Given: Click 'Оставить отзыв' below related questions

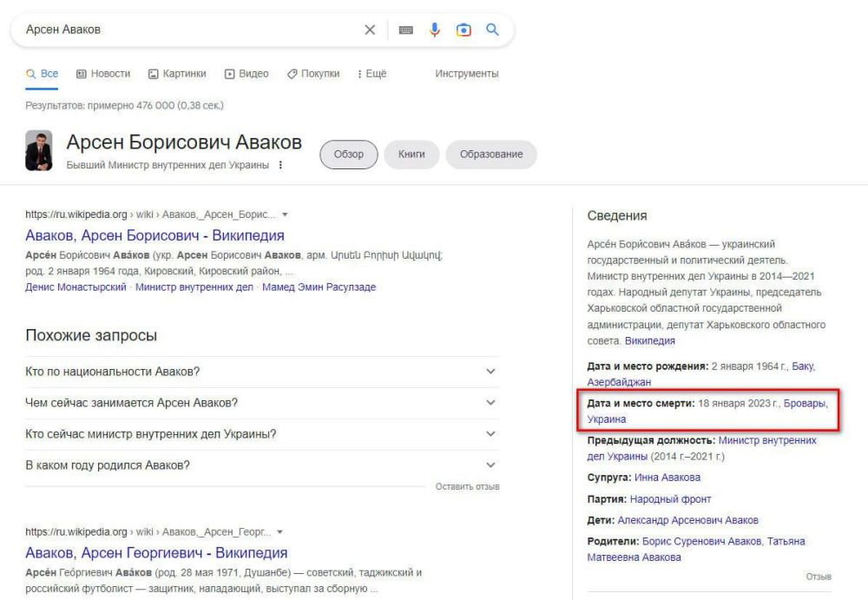Looking at the screenshot, I should point(469,488).
